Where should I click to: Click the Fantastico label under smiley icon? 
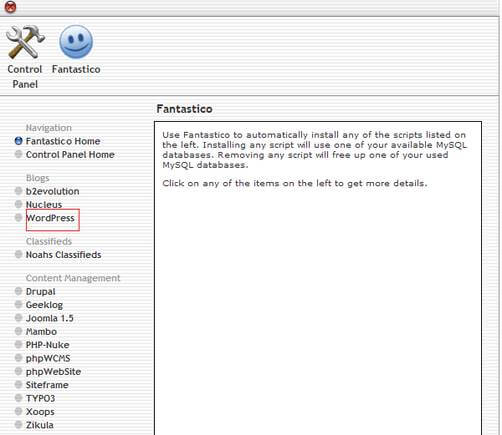(76, 69)
